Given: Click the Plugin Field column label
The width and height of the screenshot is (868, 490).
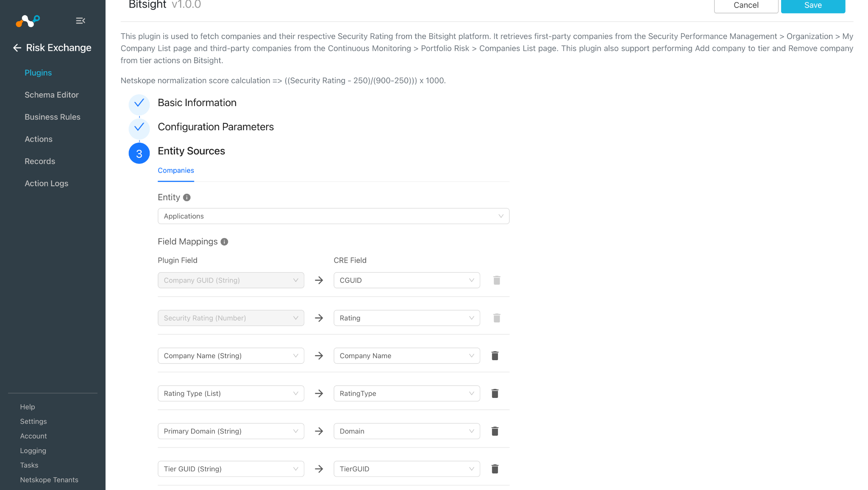Looking at the screenshot, I should [x=178, y=260].
